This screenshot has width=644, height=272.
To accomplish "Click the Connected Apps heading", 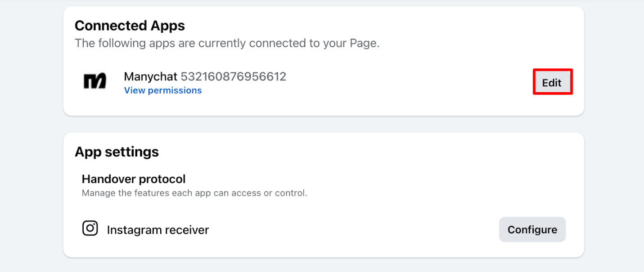I will pos(130,26).
